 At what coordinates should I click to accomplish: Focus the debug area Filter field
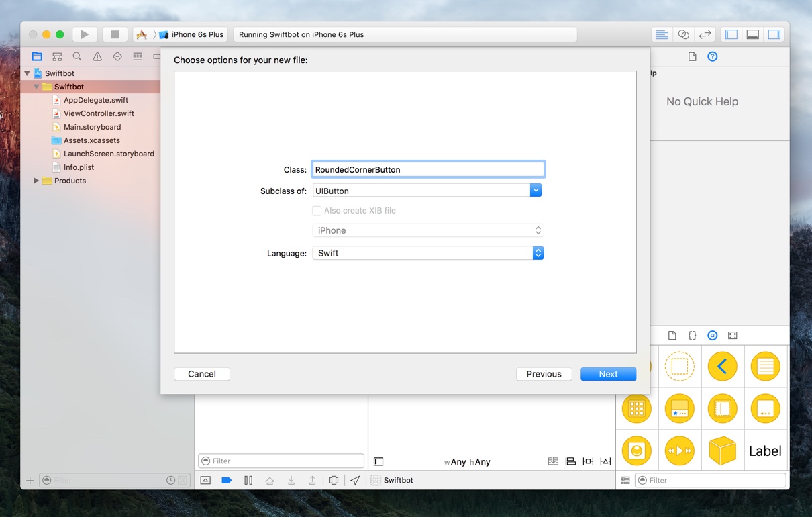pos(281,461)
